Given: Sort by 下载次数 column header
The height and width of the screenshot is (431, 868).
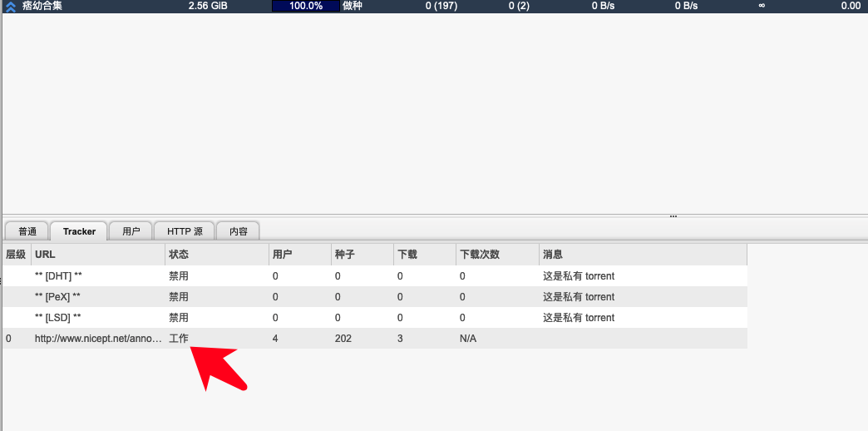Looking at the screenshot, I should click(497, 255).
